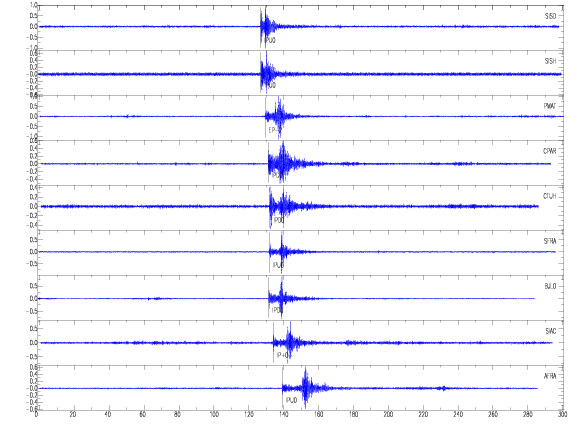Select the CTUH station name
The height and width of the screenshot is (440, 580).
point(549,196)
